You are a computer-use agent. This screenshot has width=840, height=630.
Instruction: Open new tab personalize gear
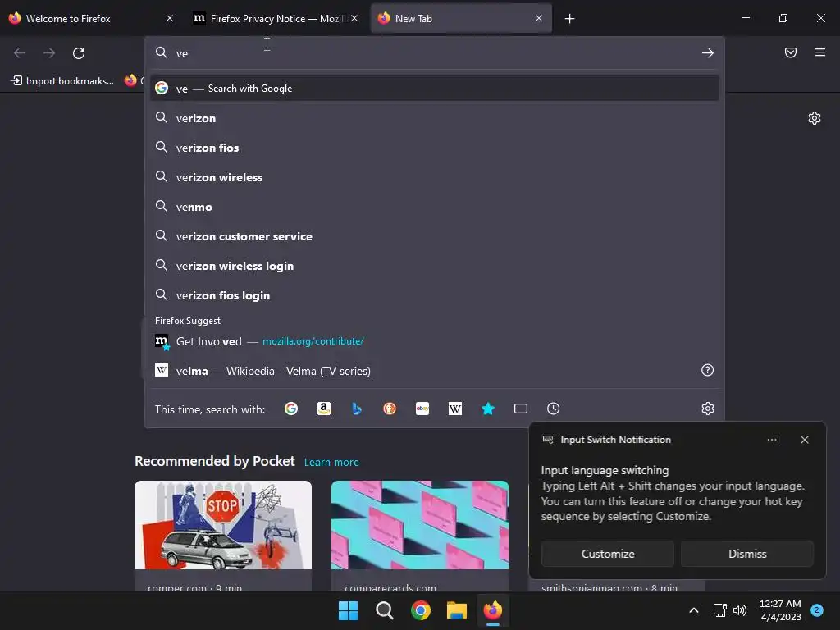click(815, 118)
